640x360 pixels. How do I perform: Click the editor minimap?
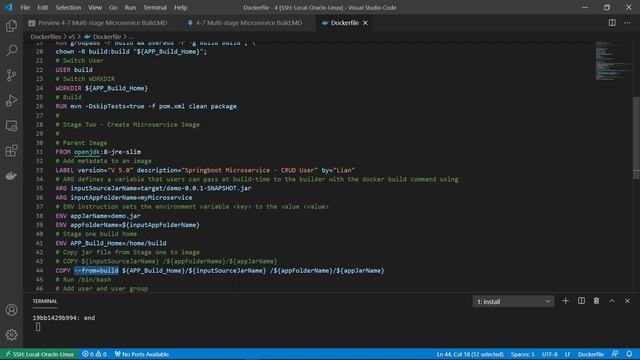(612, 60)
